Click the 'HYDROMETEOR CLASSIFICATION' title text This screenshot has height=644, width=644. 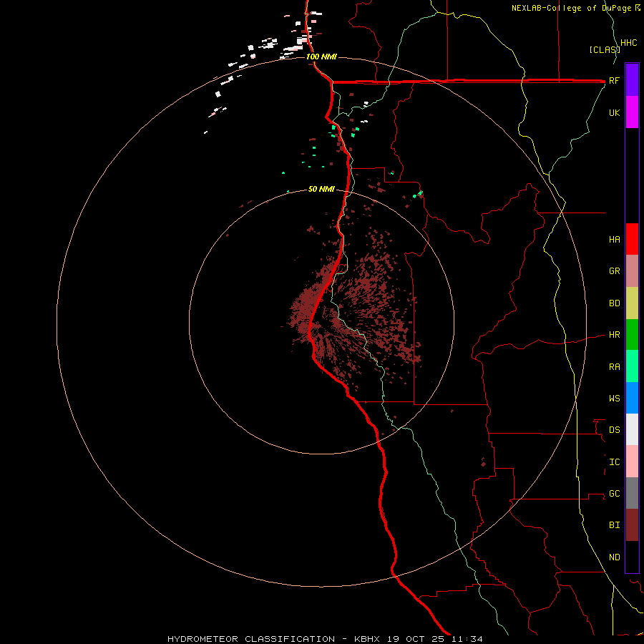(x=251, y=639)
